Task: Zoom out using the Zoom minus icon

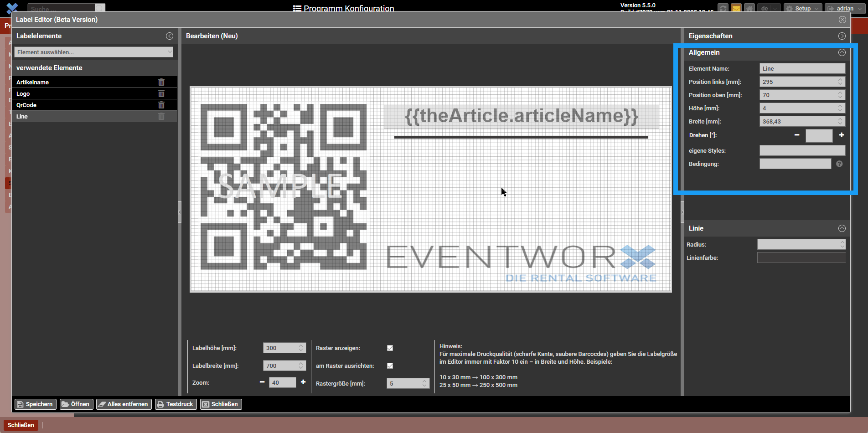Action: (262, 382)
